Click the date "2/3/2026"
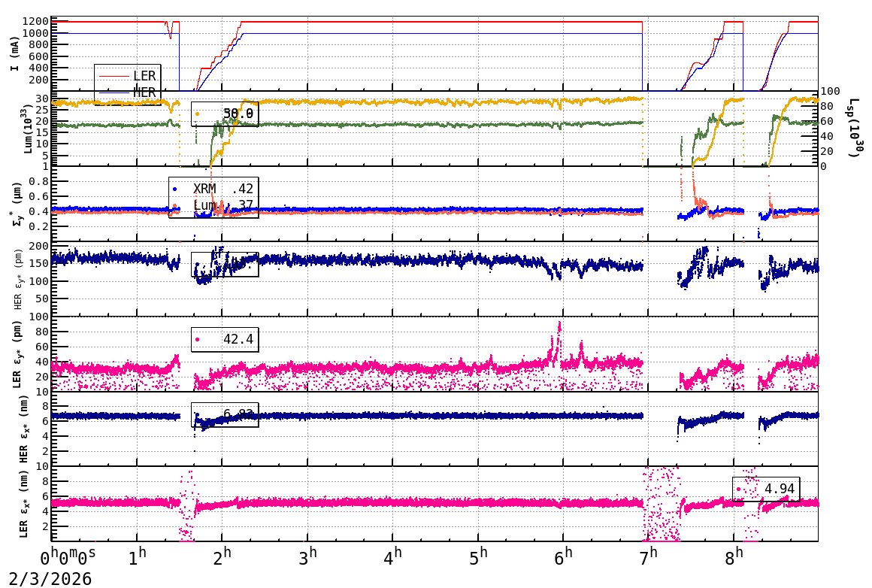 (50, 579)
